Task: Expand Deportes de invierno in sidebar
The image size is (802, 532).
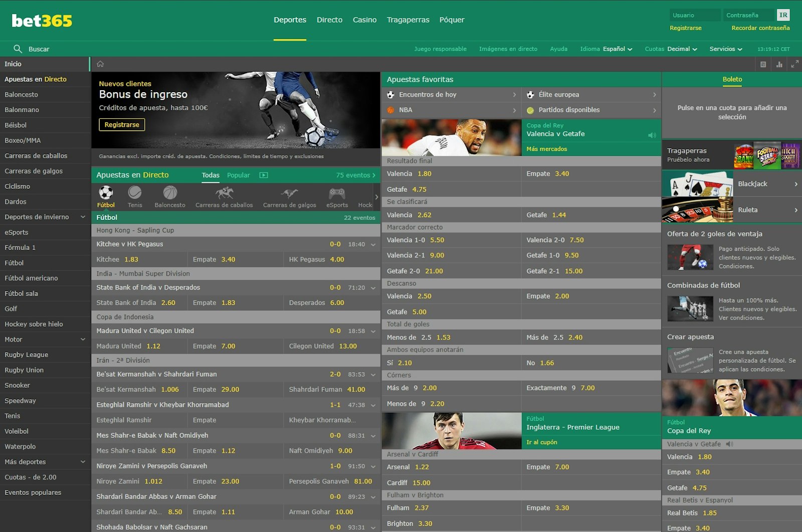Action: (x=83, y=217)
